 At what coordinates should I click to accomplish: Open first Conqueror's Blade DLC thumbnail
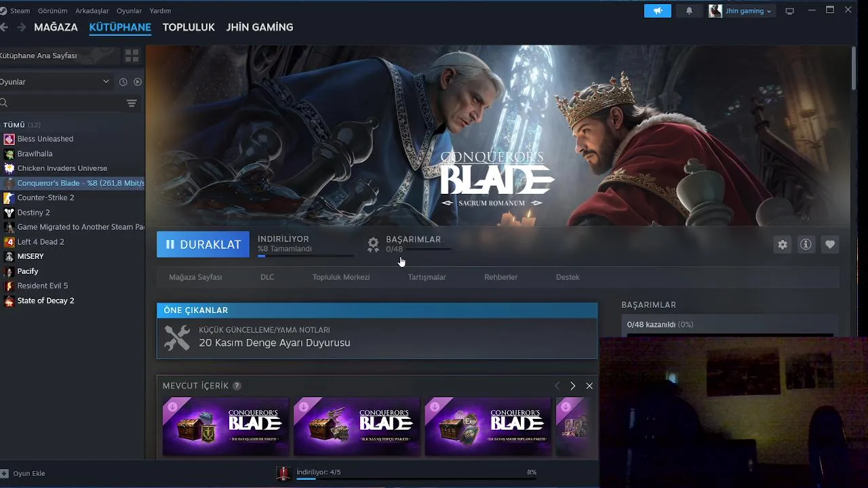tap(226, 426)
